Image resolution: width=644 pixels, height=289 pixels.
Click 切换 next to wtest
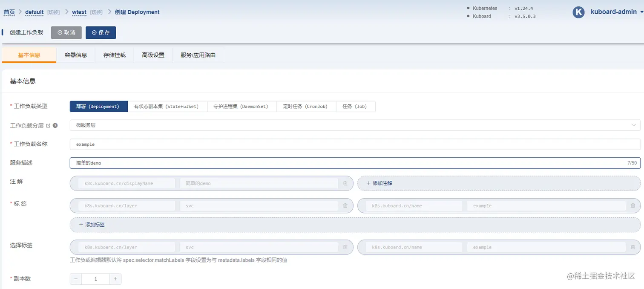[x=96, y=12]
